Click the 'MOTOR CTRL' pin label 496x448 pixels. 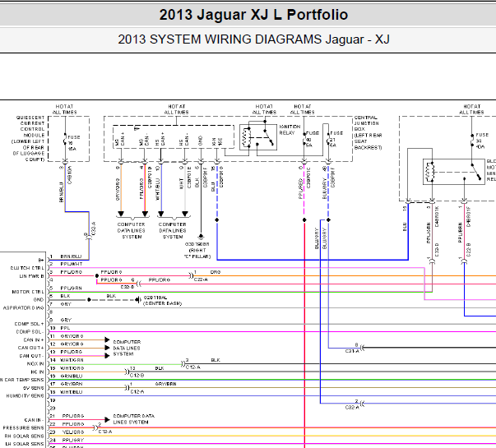coord(28,292)
